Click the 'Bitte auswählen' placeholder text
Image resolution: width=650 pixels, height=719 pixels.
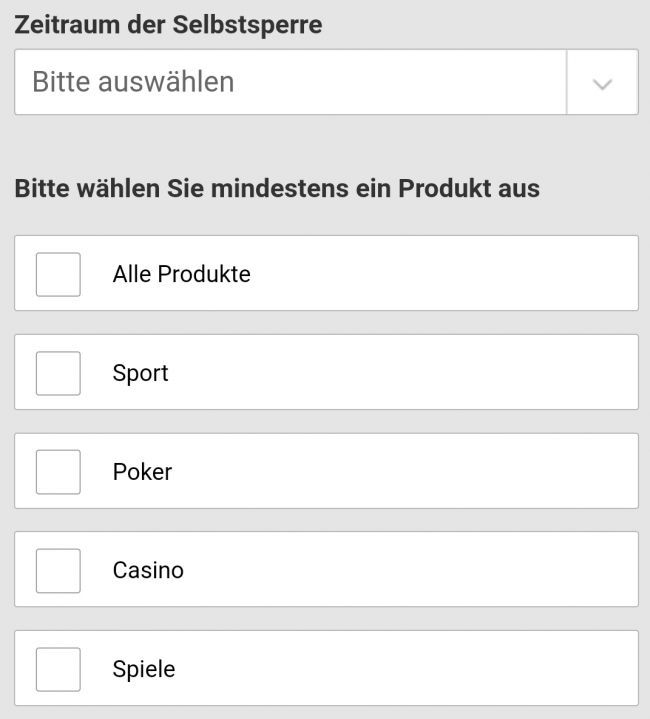[x=133, y=82]
